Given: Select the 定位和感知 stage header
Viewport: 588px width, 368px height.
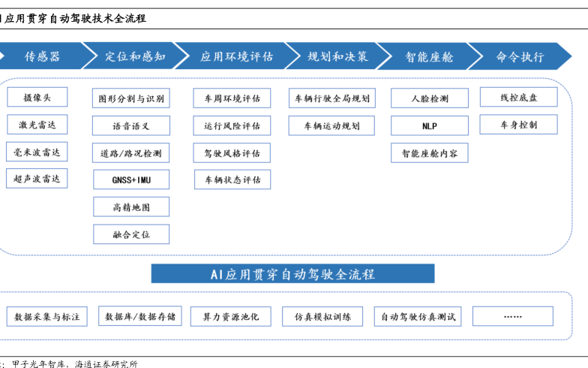Looking at the screenshot, I should (x=135, y=56).
